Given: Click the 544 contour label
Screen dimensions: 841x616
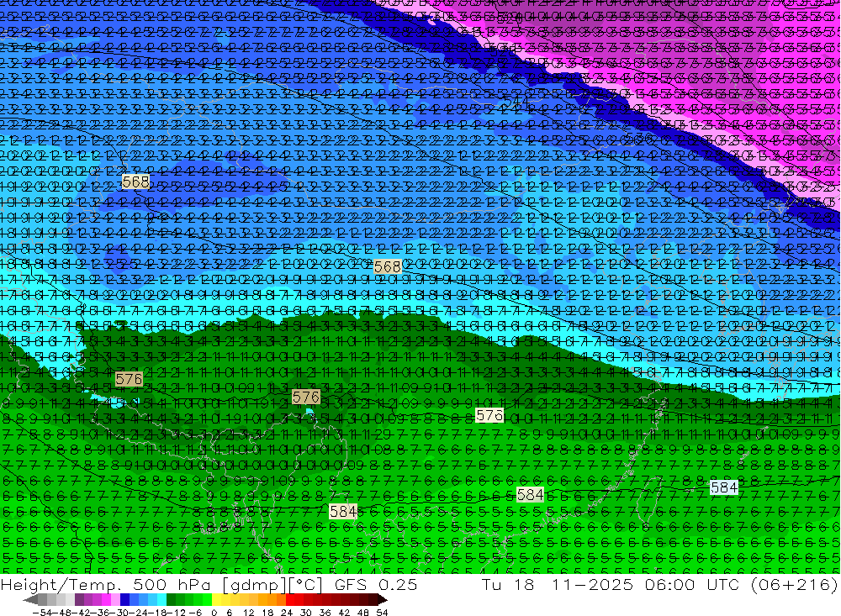Looking at the screenshot, I should 516,101.
